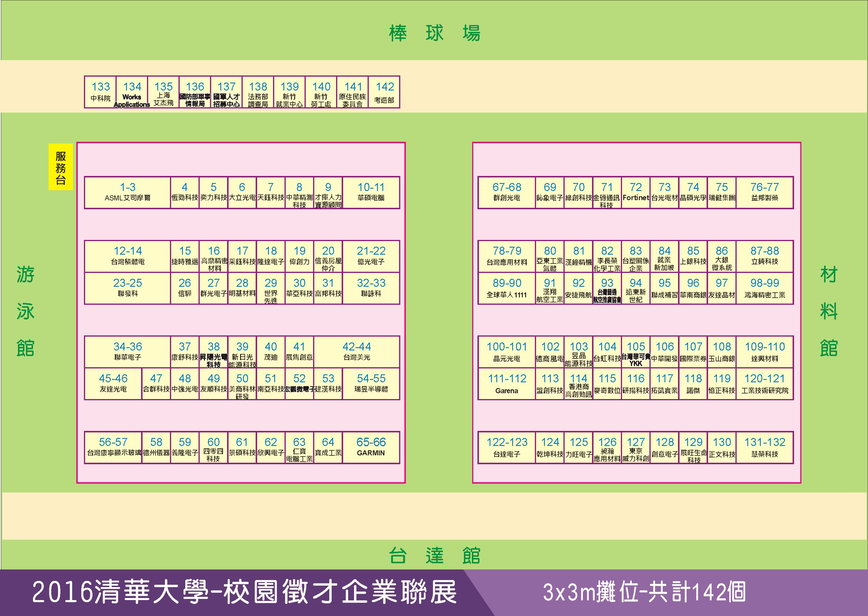868x616 pixels.
Task: Select booth 32-33 聯詠科
Action: 371,288
